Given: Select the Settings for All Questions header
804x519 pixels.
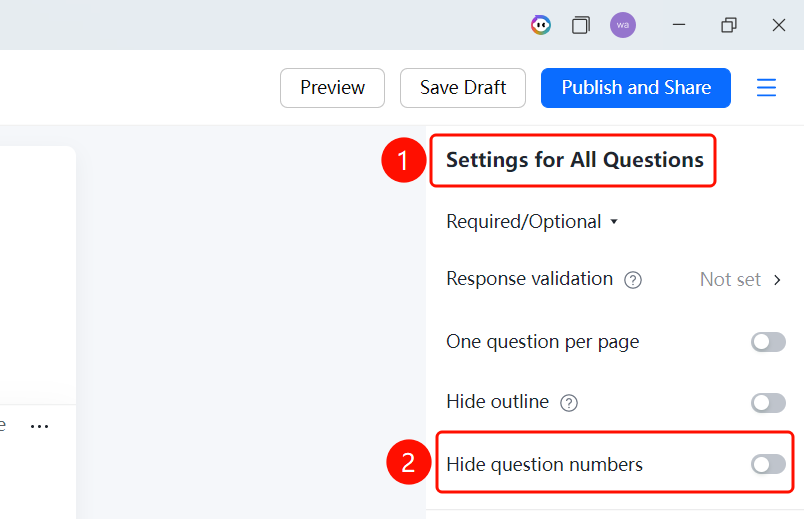Looking at the screenshot, I should click(x=574, y=160).
